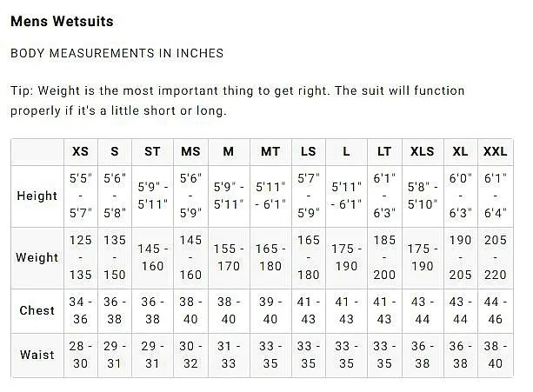Click the XS size column header
The width and height of the screenshot is (533, 392).
[81, 151]
